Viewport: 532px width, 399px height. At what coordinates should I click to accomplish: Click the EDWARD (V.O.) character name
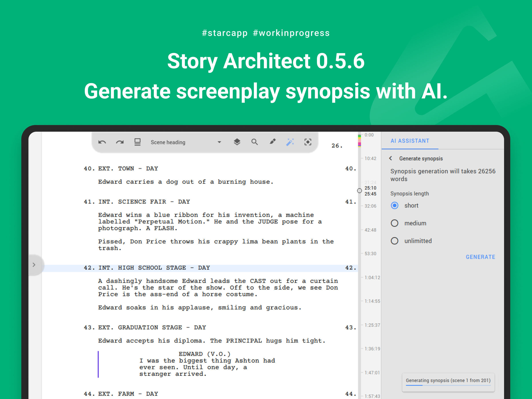point(204,354)
